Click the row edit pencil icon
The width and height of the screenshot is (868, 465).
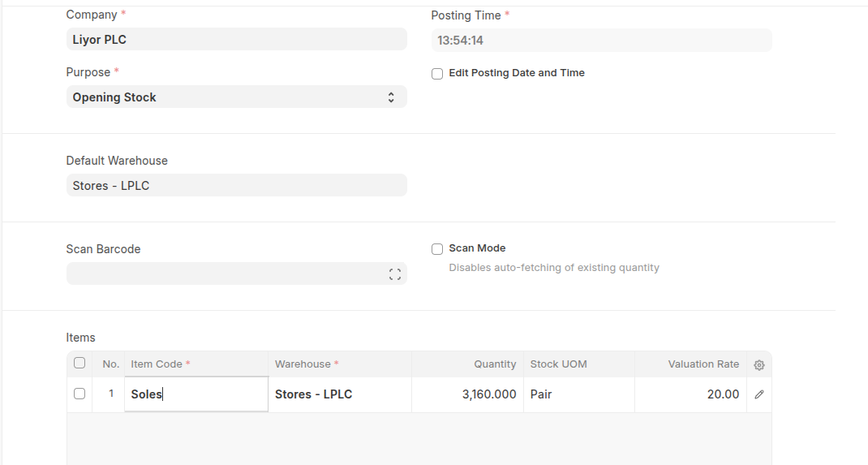tap(759, 394)
